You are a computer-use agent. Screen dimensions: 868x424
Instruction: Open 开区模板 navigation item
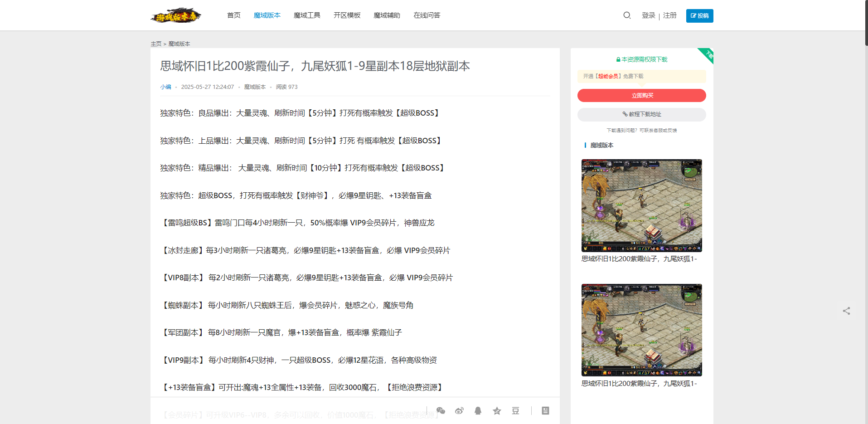347,15
